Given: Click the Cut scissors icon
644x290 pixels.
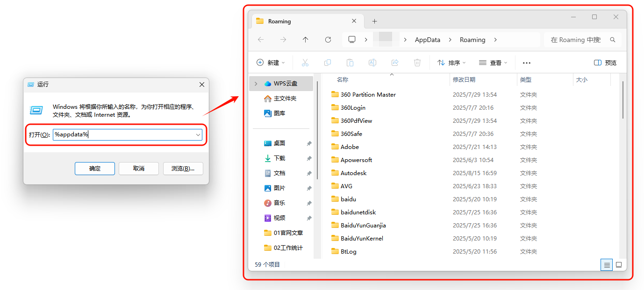Looking at the screenshot, I should pyautogui.click(x=305, y=63).
